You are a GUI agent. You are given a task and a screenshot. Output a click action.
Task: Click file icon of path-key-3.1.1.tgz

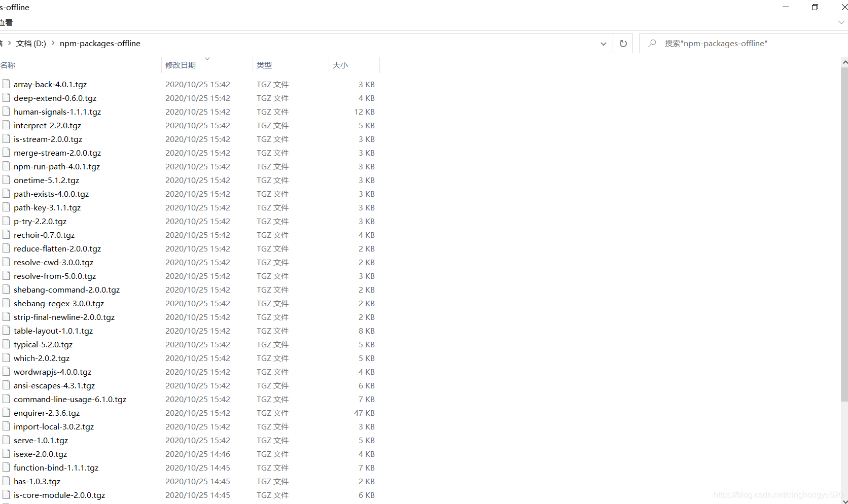[x=6, y=207]
